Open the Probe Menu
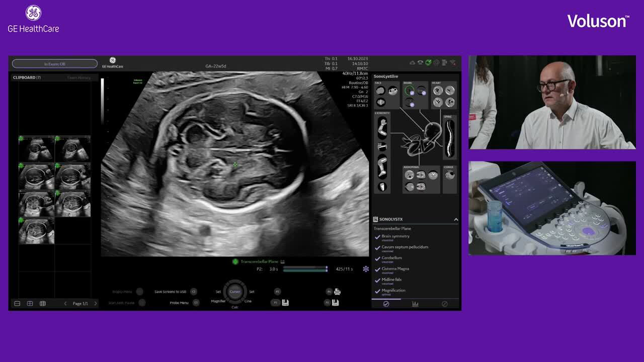Viewport: 644px width, 362px height. tap(196, 303)
